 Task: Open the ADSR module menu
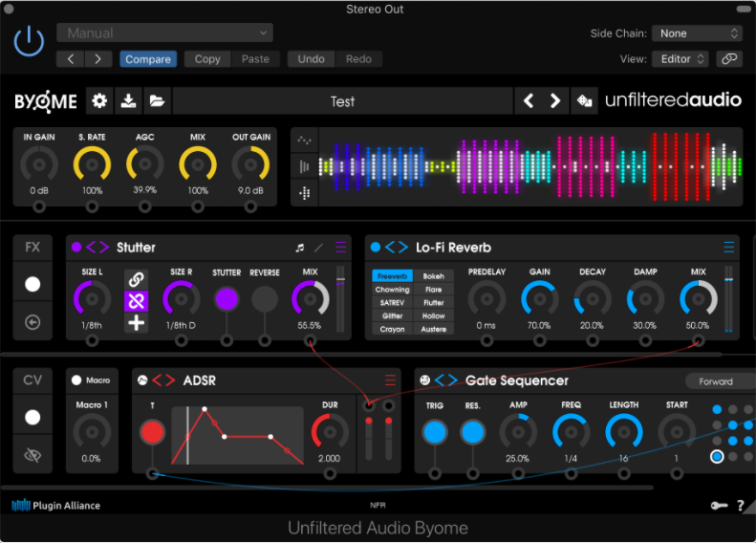pyautogui.click(x=390, y=380)
